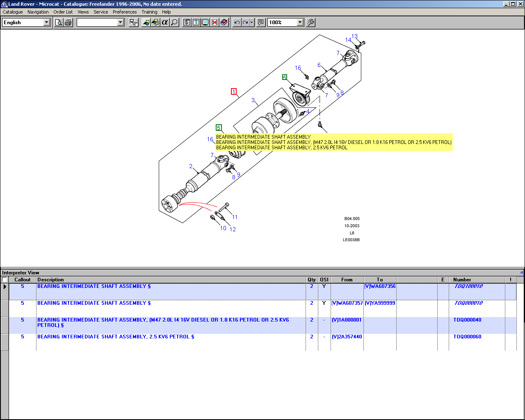This screenshot has height=420, width=525.
Task: Click the alpha symbol search icon
Action: 165,23
